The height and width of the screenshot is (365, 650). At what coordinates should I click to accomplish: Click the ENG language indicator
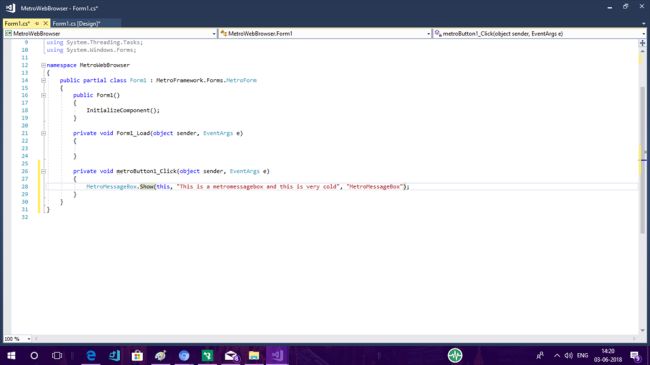(x=582, y=355)
